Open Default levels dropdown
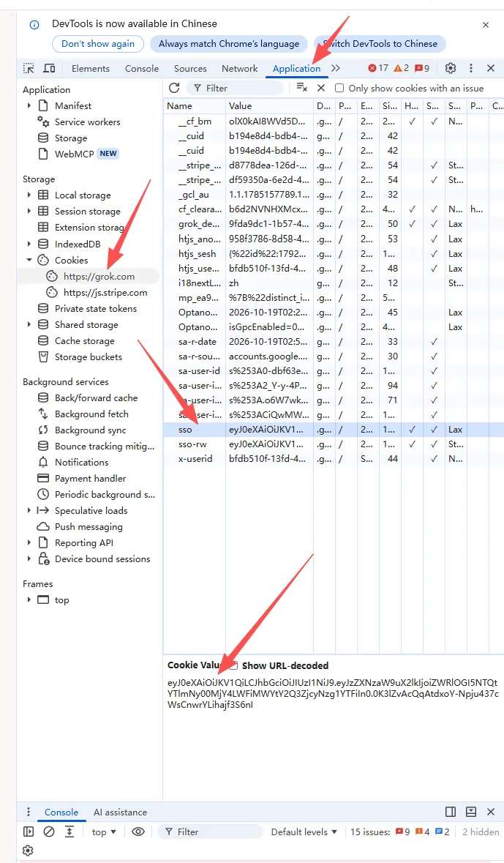Screen dimensions: 504x863 point(304,832)
